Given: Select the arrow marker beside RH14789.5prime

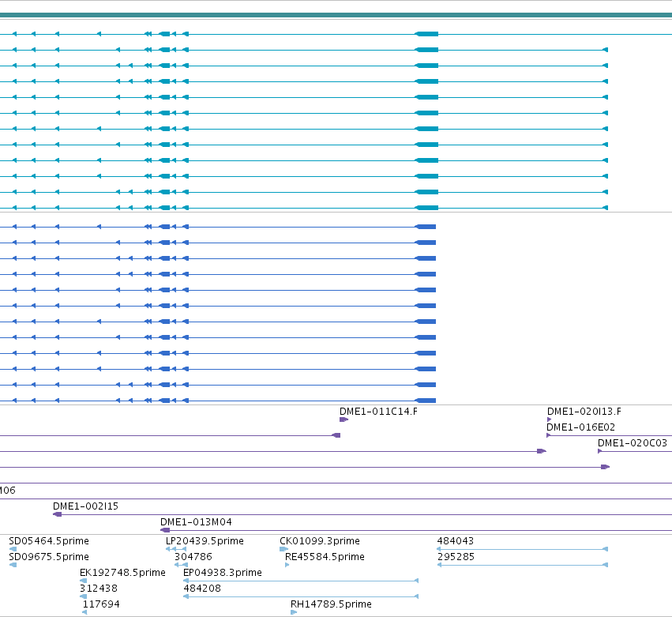Looking at the screenshot, I should (x=294, y=612).
